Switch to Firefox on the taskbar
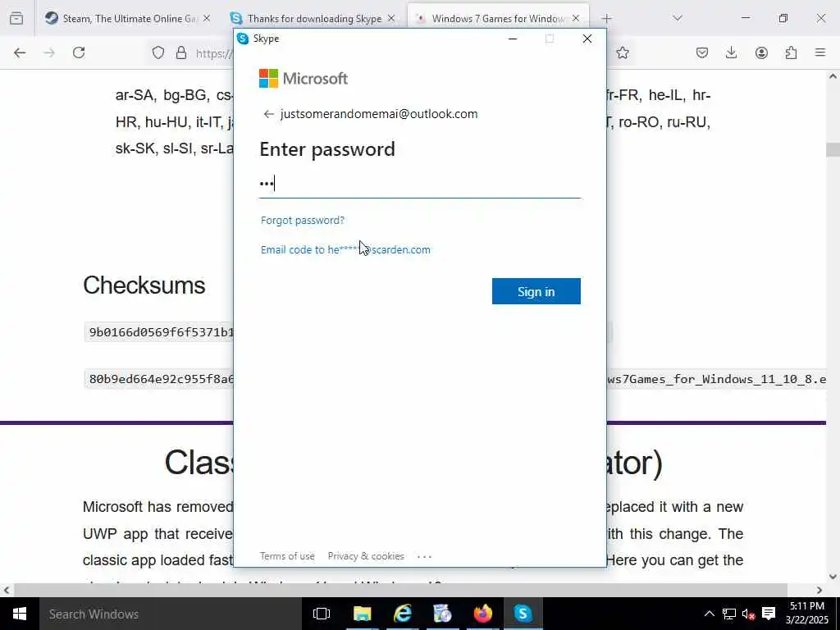840x630 pixels. 482,614
